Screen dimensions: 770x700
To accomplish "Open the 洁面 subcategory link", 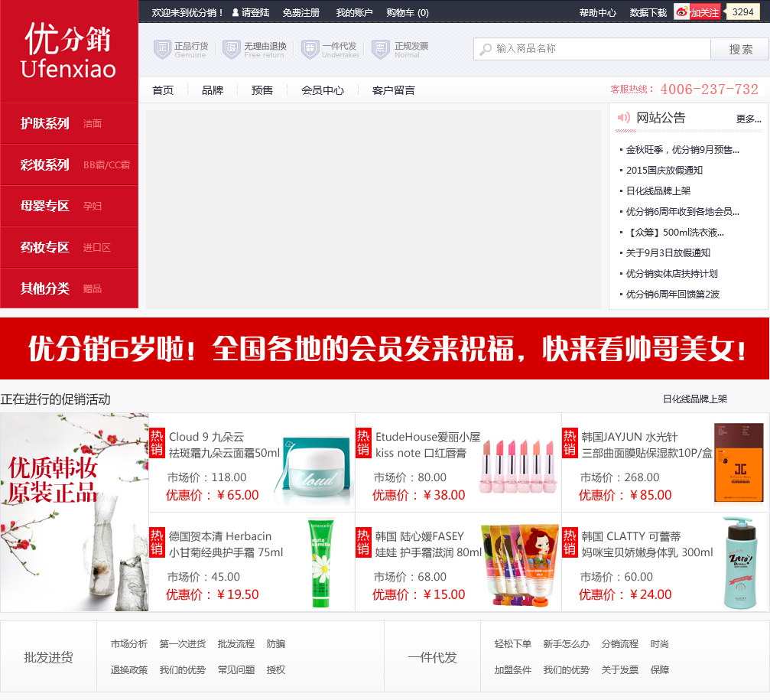I will (93, 124).
